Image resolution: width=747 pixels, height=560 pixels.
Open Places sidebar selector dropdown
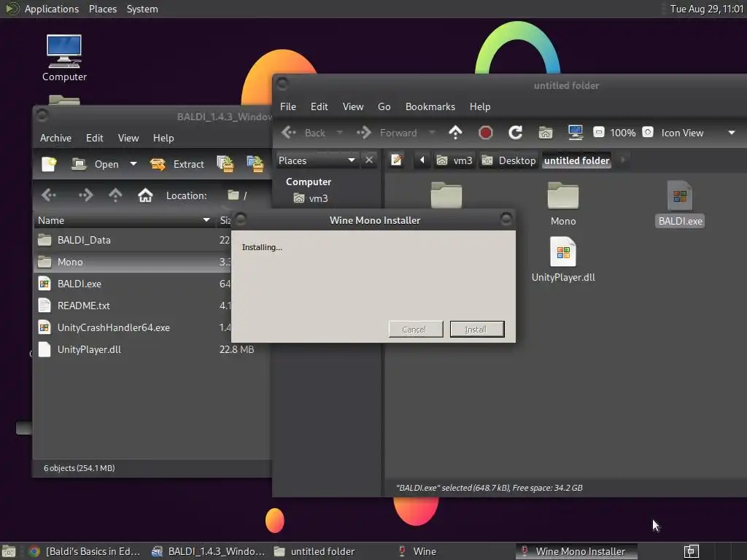317,160
